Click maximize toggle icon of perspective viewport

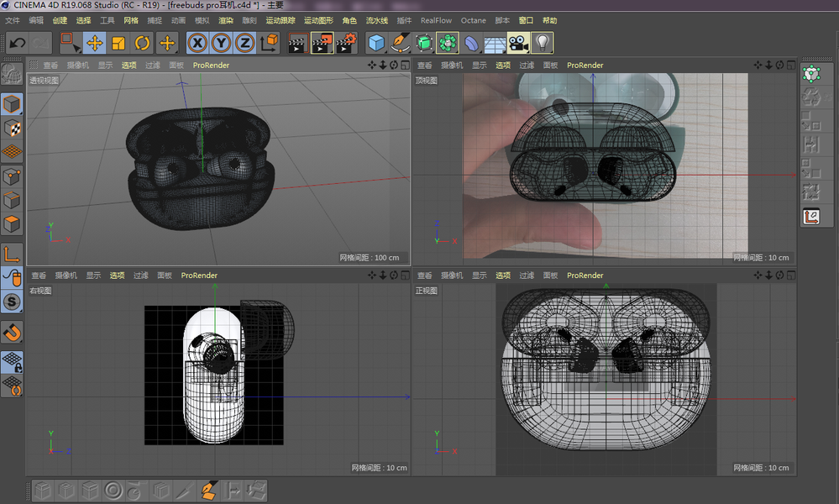406,66
